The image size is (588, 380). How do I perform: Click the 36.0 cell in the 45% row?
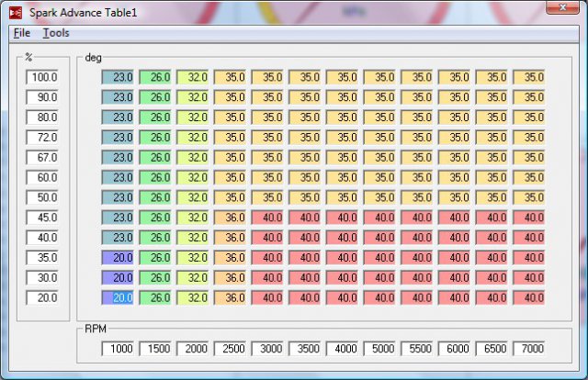coord(231,218)
